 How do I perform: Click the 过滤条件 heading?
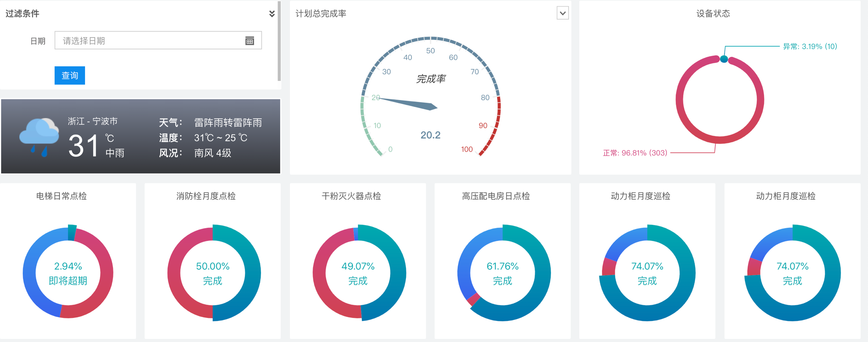click(x=23, y=13)
